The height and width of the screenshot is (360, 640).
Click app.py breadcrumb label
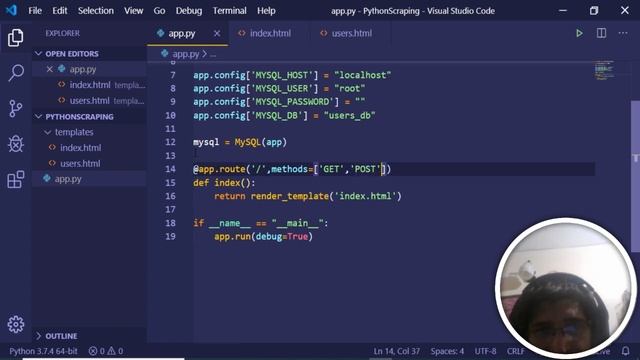pyautogui.click(x=186, y=53)
